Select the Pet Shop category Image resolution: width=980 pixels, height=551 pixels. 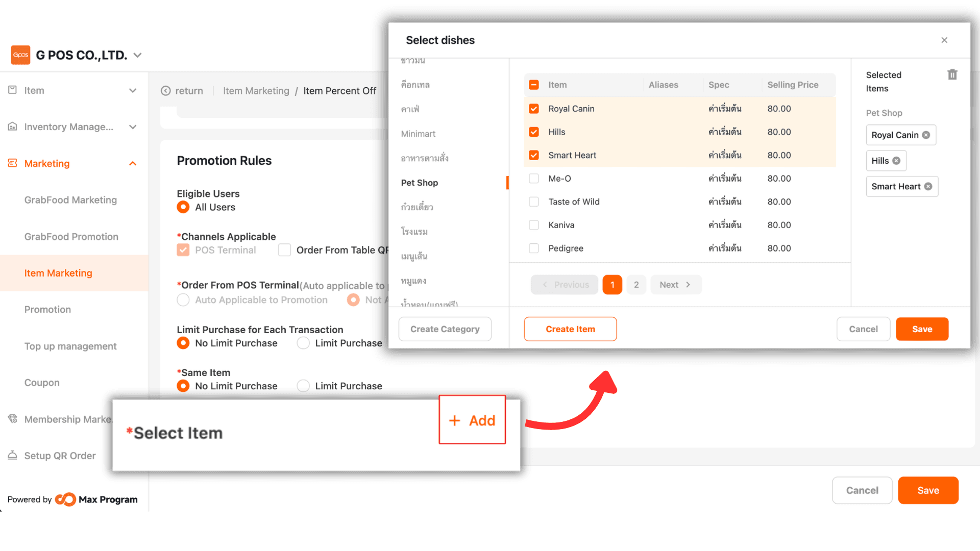[420, 183]
